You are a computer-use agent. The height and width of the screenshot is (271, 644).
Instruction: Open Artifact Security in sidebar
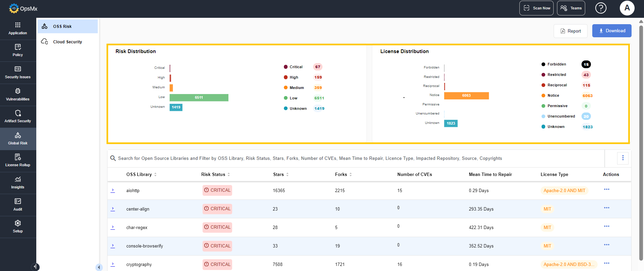point(18,116)
